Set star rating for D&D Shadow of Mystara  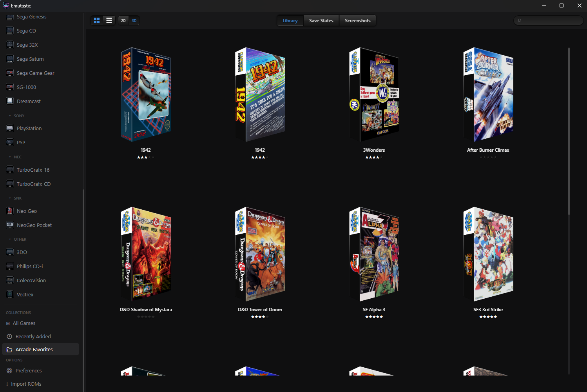coord(146,317)
